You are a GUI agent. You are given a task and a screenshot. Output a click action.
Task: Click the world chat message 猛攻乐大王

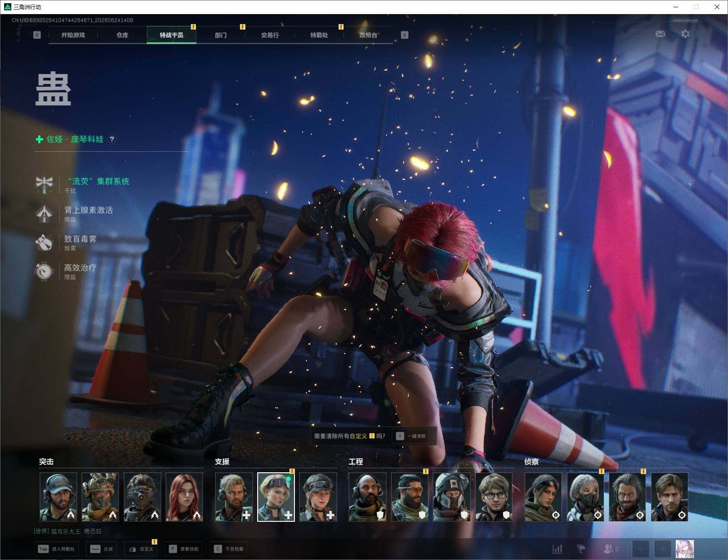tap(68, 531)
